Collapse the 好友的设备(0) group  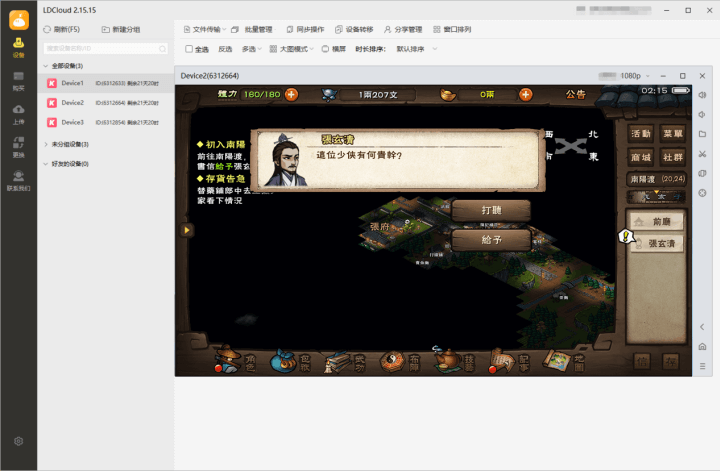click(x=45, y=164)
